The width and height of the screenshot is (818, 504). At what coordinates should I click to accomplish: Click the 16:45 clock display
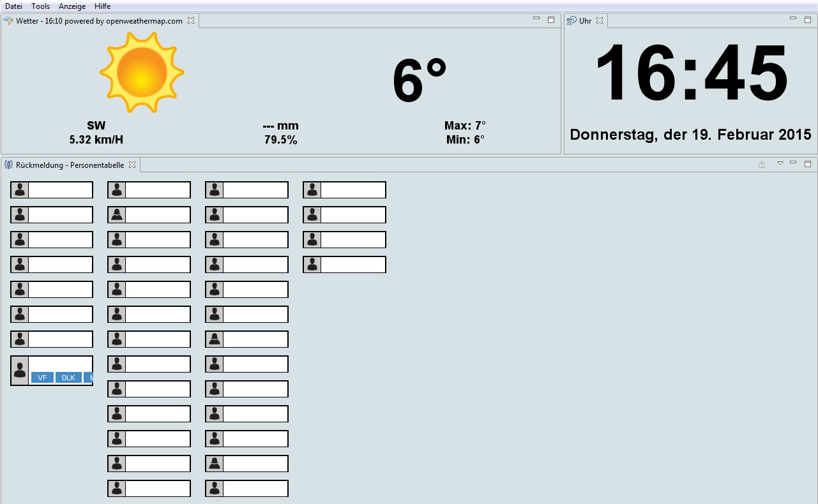coord(691,74)
